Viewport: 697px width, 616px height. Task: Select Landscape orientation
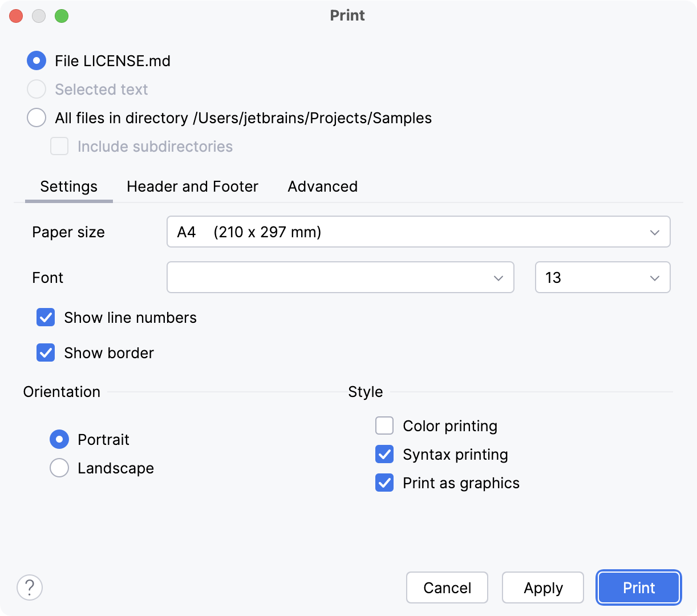click(x=59, y=468)
